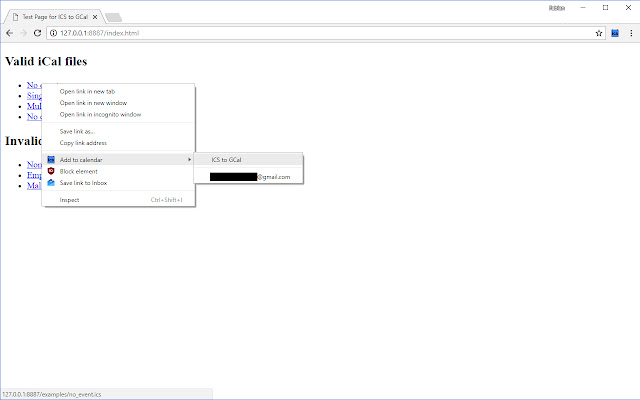Screen dimensions: 640x400
Task: Click the Valid iCal files heading
Action: pos(46,62)
